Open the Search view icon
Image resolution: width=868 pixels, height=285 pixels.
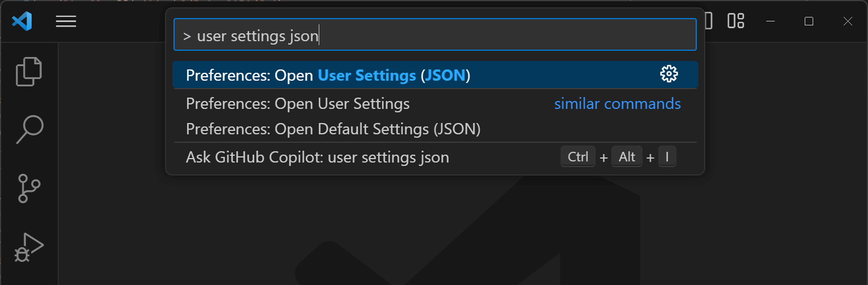pos(29,130)
